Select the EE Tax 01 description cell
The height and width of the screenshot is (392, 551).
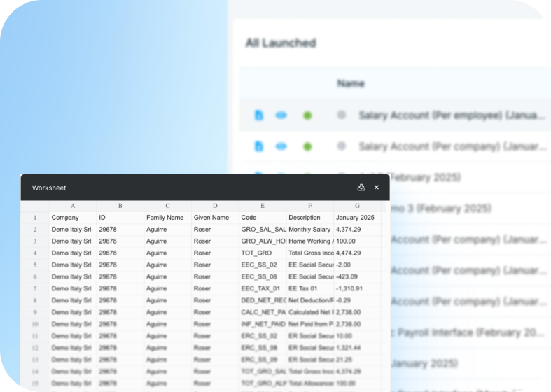click(310, 288)
